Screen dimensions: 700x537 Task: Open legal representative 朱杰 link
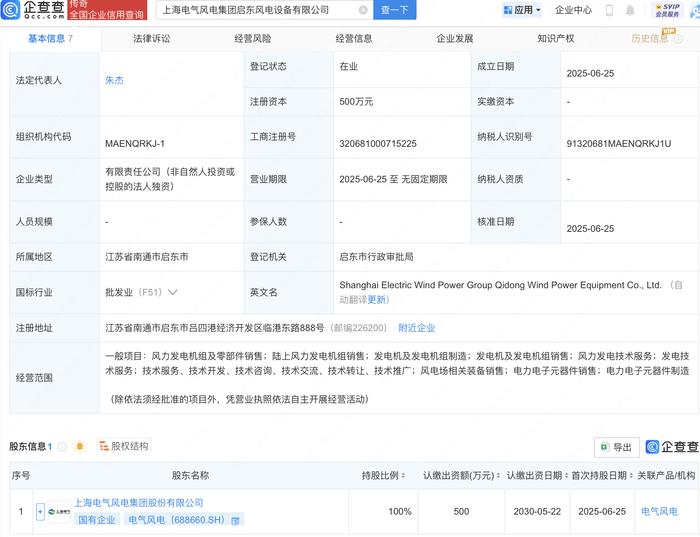(114, 80)
